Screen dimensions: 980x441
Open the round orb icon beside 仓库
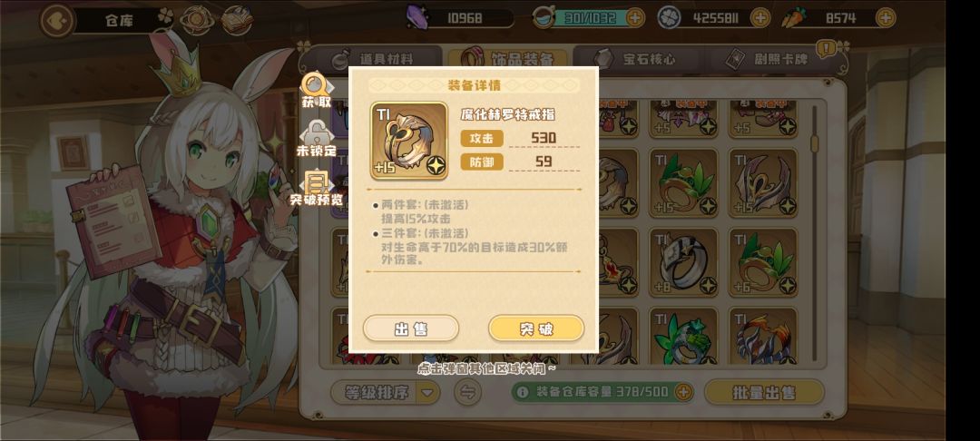tap(197, 21)
